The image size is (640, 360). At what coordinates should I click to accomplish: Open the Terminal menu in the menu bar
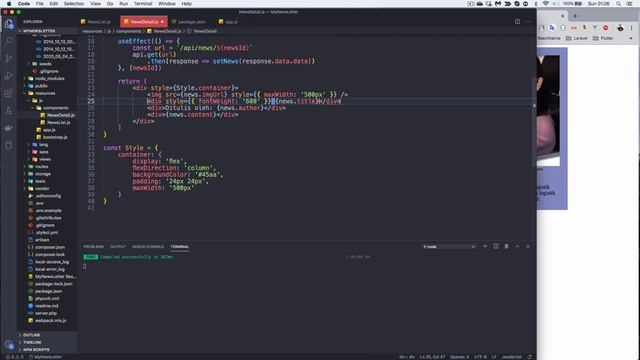(x=143, y=4)
